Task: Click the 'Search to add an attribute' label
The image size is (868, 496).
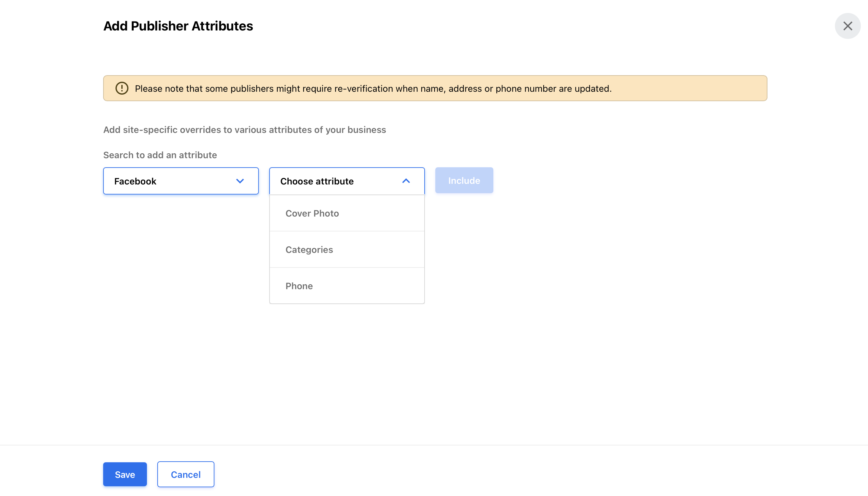Action: point(160,155)
